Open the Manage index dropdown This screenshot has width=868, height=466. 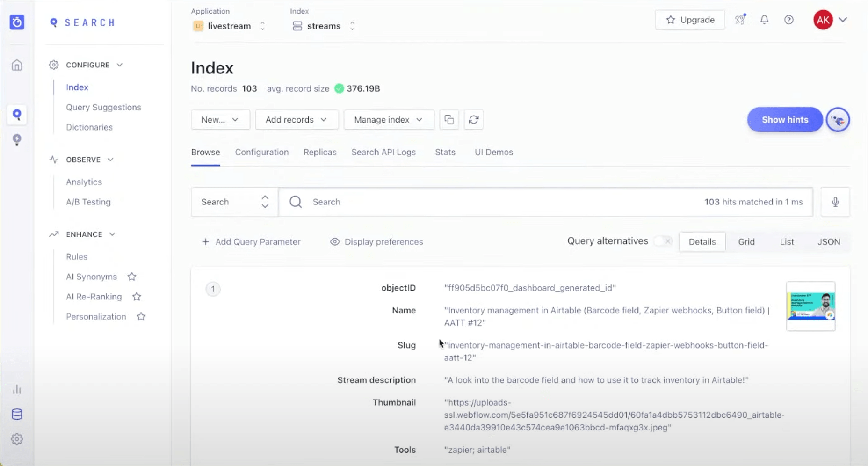click(389, 120)
